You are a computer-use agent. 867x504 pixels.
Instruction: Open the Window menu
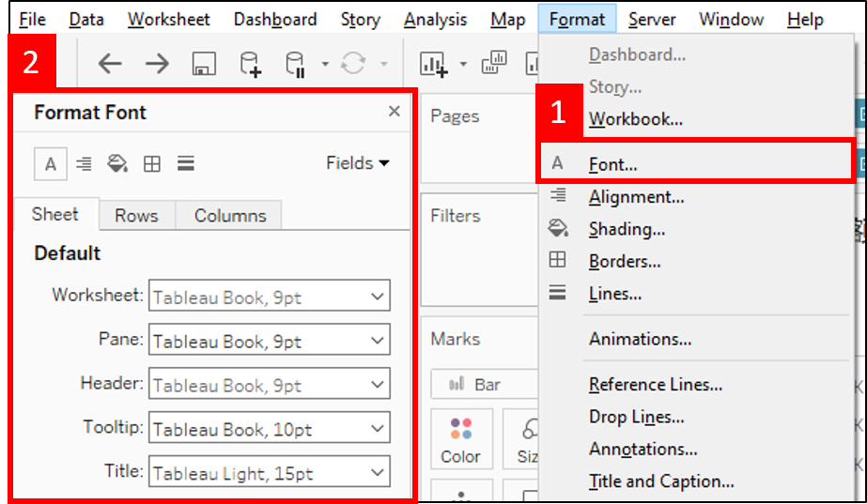pos(731,20)
